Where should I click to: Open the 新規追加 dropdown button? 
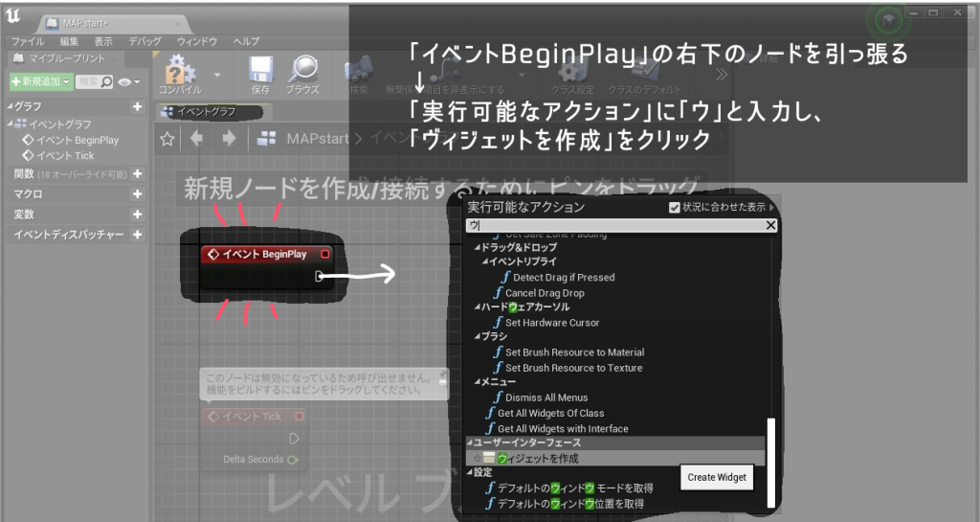(x=39, y=82)
